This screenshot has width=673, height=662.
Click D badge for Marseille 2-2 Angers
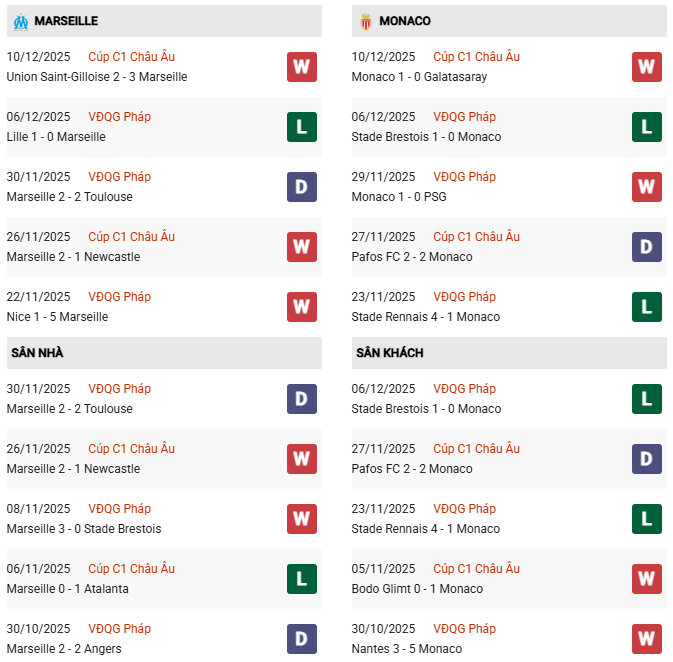tap(302, 639)
